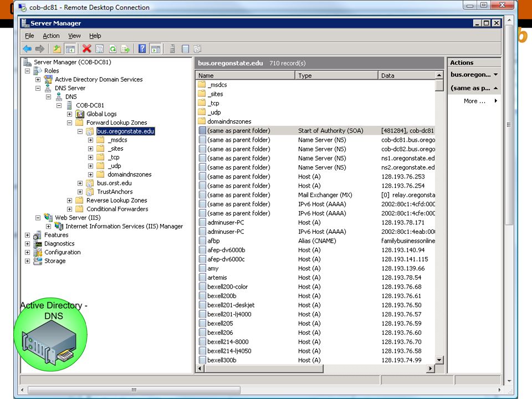This screenshot has width=532, height=399.
Task: Click the record icon beside afbp
Action: pyautogui.click(x=203, y=241)
